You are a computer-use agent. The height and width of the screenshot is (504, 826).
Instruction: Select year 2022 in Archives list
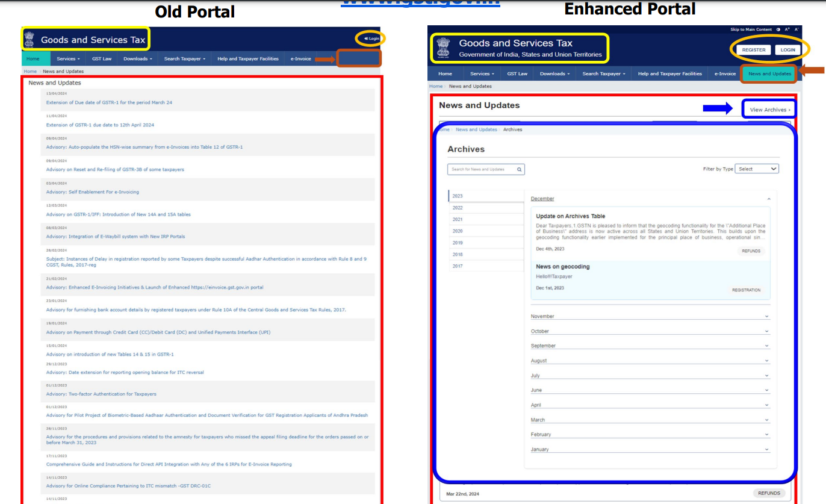click(x=486, y=208)
